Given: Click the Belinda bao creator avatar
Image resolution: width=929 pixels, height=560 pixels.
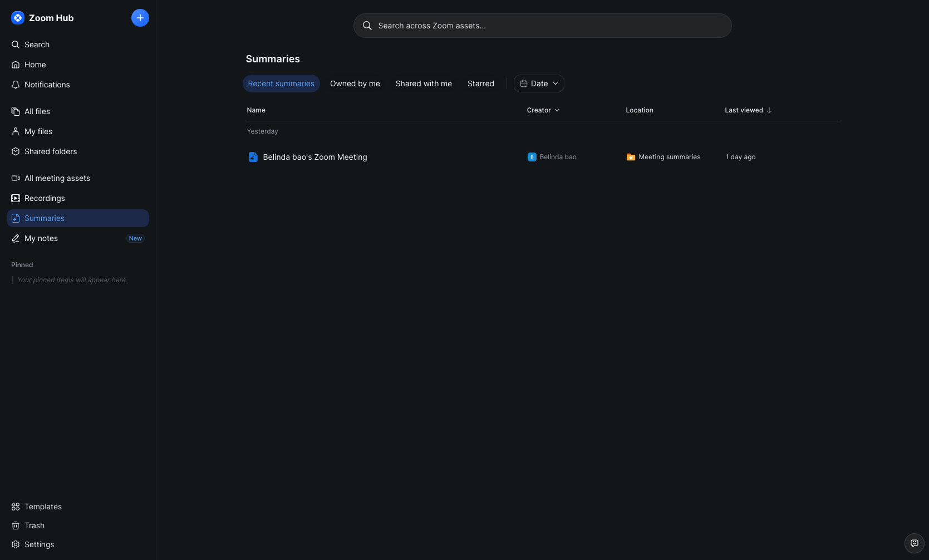Looking at the screenshot, I should [x=532, y=157].
